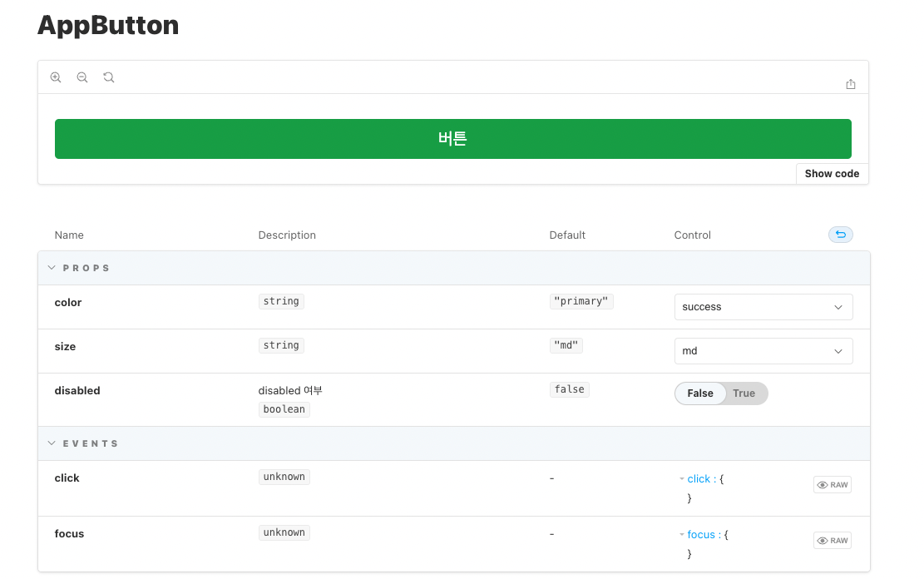Click string type tag in size row
Image resolution: width=924 pixels, height=579 pixels.
coord(281,345)
